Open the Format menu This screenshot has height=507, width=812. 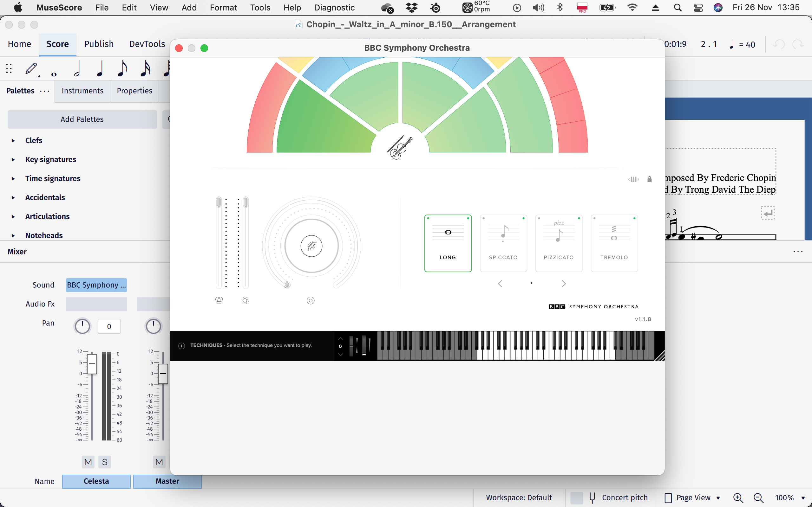pyautogui.click(x=223, y=7)
